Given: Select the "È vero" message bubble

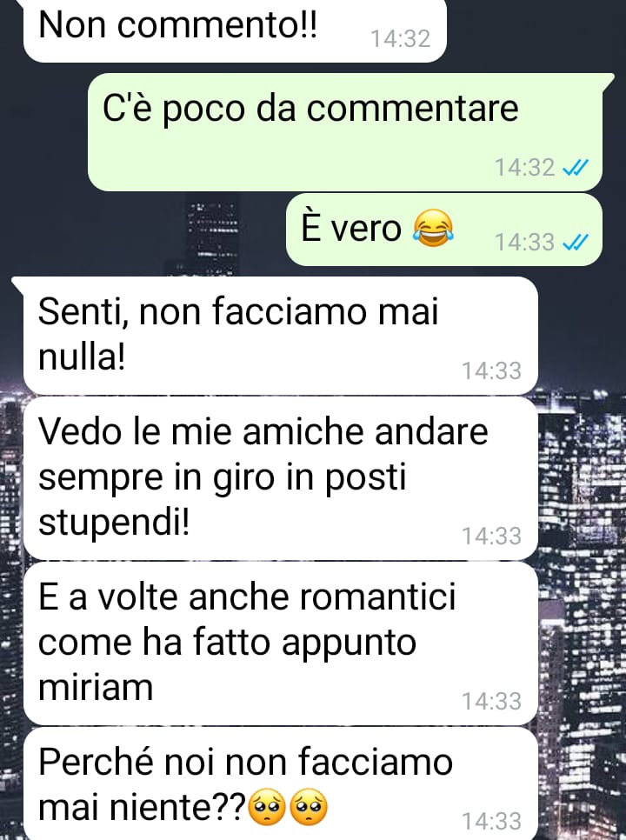Looking at the screenshot, I should 444,230.
